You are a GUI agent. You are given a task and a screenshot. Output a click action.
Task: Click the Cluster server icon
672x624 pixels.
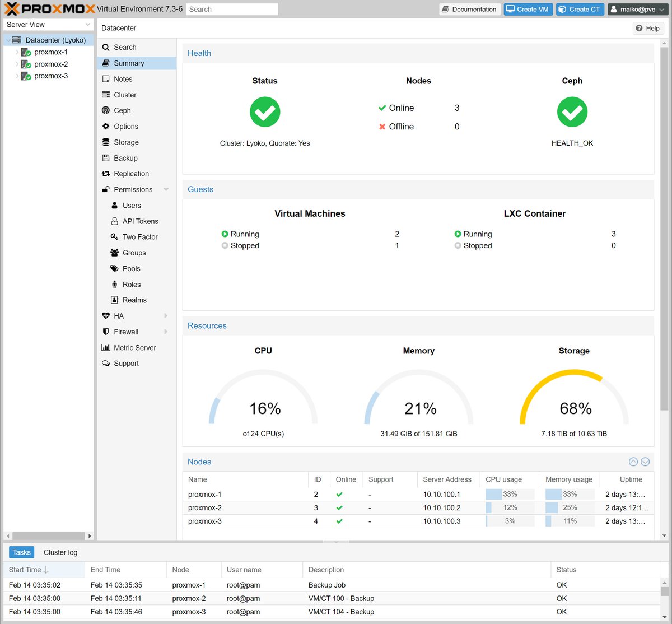[x=106, y=95]
